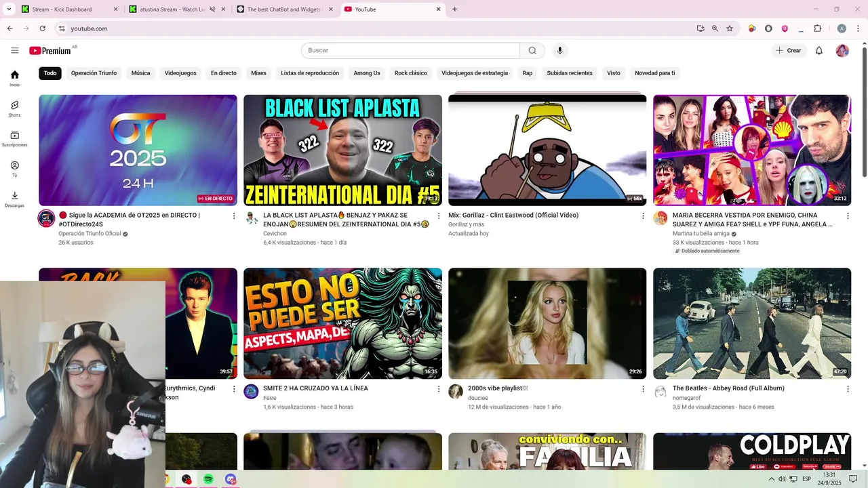Open the Windows notification center icon

click(x=853, y=479)
